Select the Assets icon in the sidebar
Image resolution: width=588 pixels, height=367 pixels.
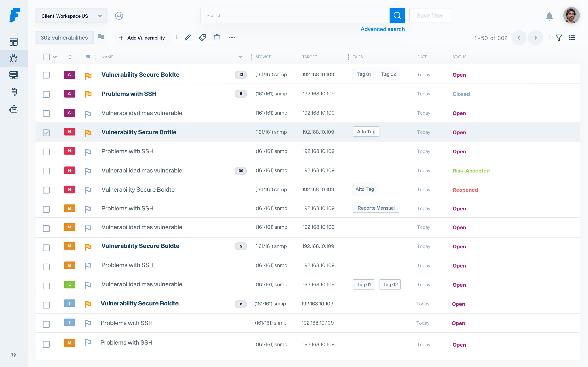pos(14,75)
